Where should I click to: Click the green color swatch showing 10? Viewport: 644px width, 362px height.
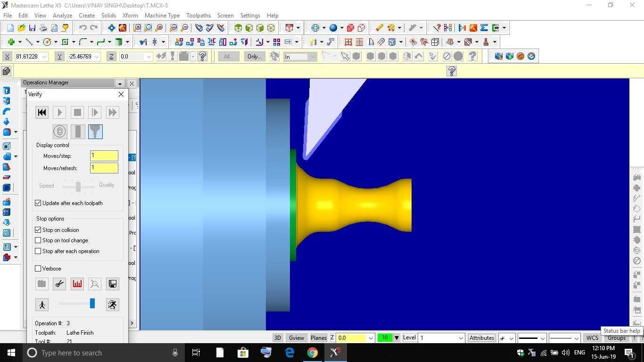(385, 338)
